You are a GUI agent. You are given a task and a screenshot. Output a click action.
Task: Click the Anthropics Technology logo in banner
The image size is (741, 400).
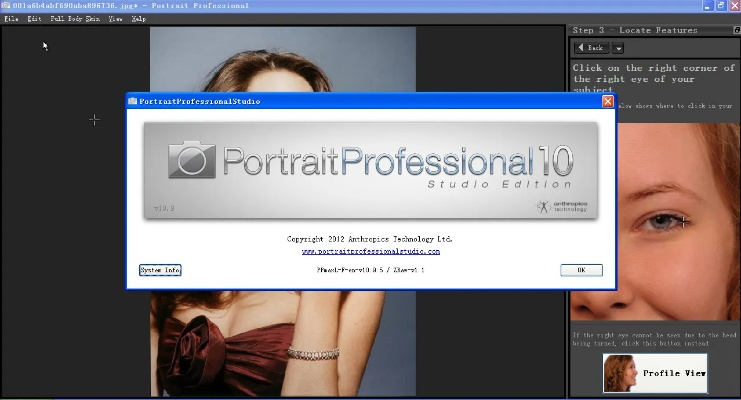[561, 206]
